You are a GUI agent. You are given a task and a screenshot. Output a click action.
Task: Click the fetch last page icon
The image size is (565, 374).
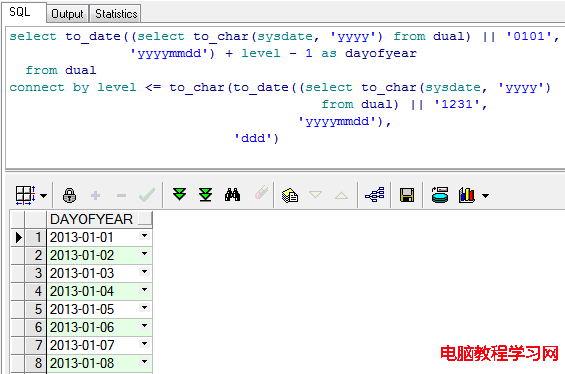point(205,195)
